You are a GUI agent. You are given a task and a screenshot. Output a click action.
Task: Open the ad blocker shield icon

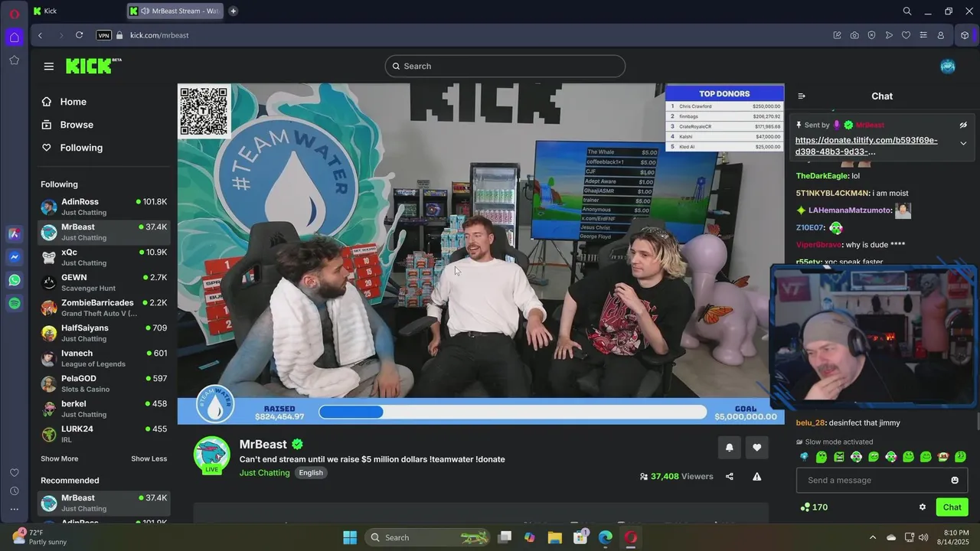[871, 35]
